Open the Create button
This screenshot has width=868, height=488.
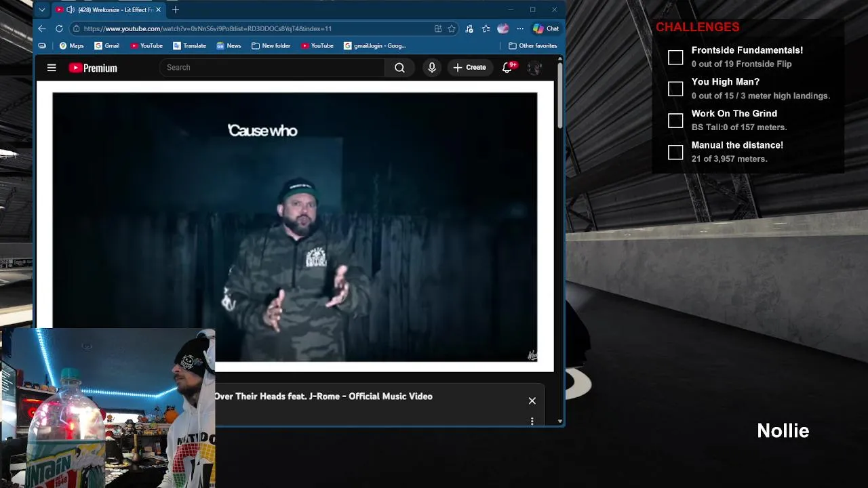[x=469, y=67]
